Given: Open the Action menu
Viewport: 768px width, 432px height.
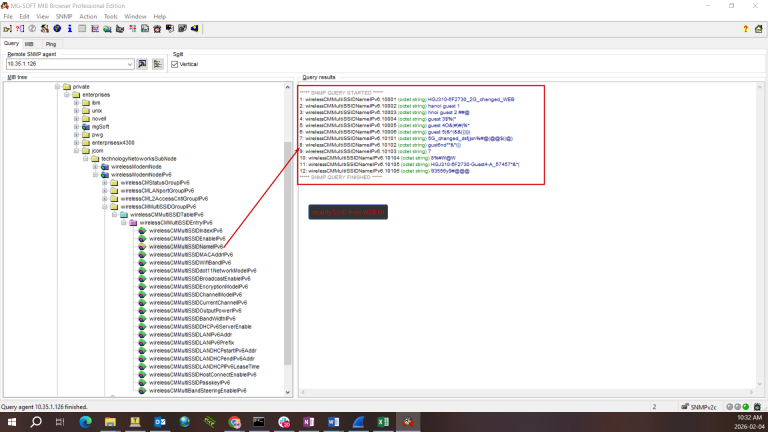Looking at the screenshot, I should tap(88, 16).
